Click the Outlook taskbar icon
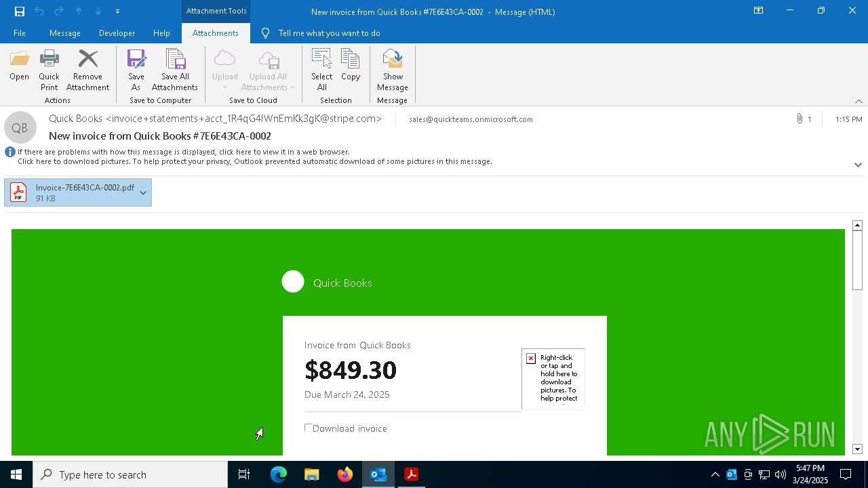This screenshot has width=868, height=488. tap(378, 474)
